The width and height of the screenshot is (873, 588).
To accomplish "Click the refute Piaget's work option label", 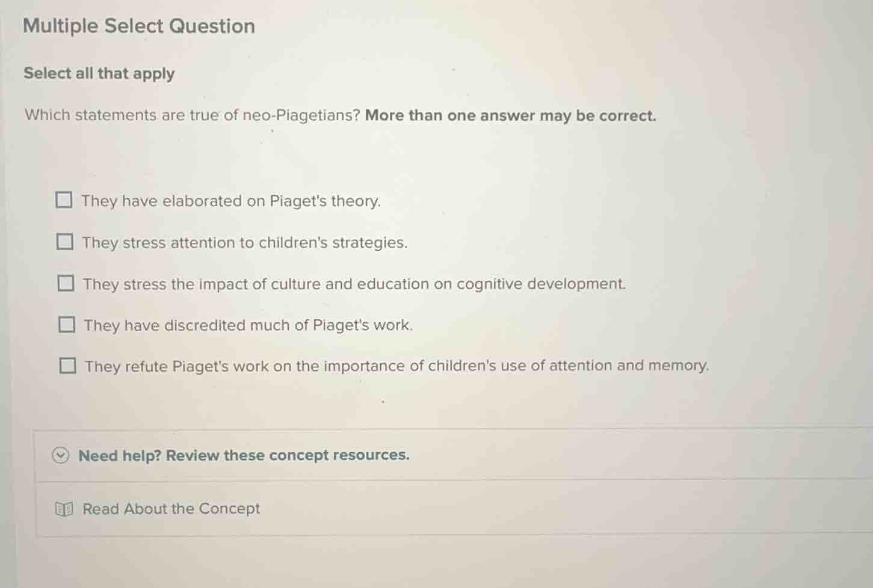I will click(396, 365).
